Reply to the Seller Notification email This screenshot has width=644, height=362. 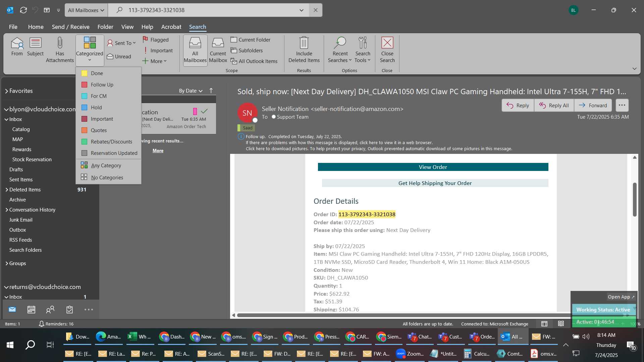click(x=518, y=105)
